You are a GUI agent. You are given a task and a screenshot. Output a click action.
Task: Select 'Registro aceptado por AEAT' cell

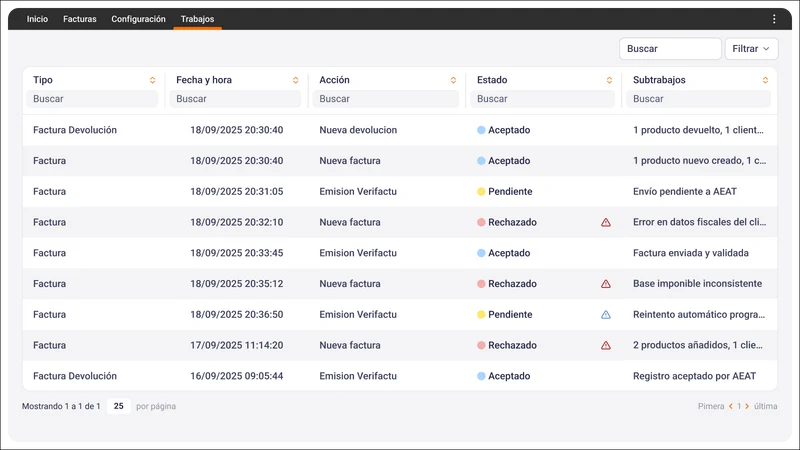tap(694, 376)
